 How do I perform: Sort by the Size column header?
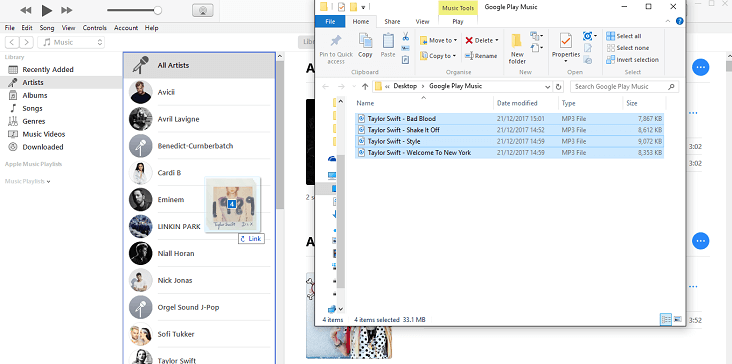(644, 103)
